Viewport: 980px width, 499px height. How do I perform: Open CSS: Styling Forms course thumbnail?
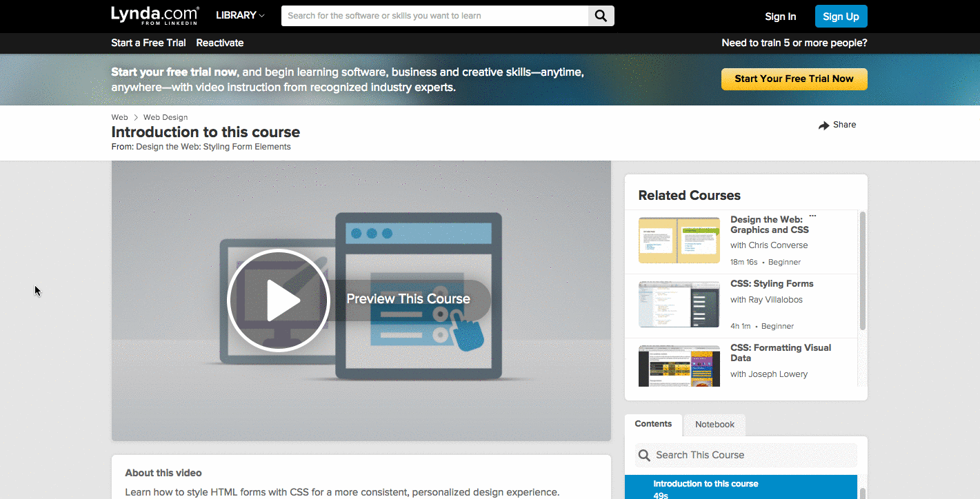pos(679,304)
